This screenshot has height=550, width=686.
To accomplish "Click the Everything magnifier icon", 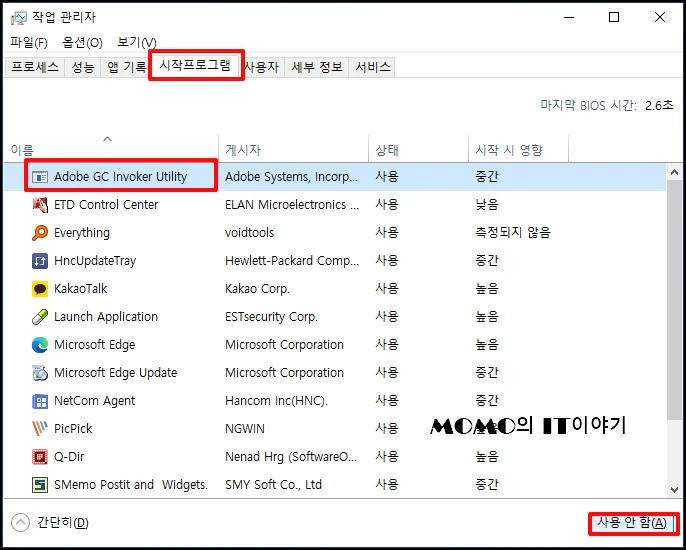I will tap(40, 233).
